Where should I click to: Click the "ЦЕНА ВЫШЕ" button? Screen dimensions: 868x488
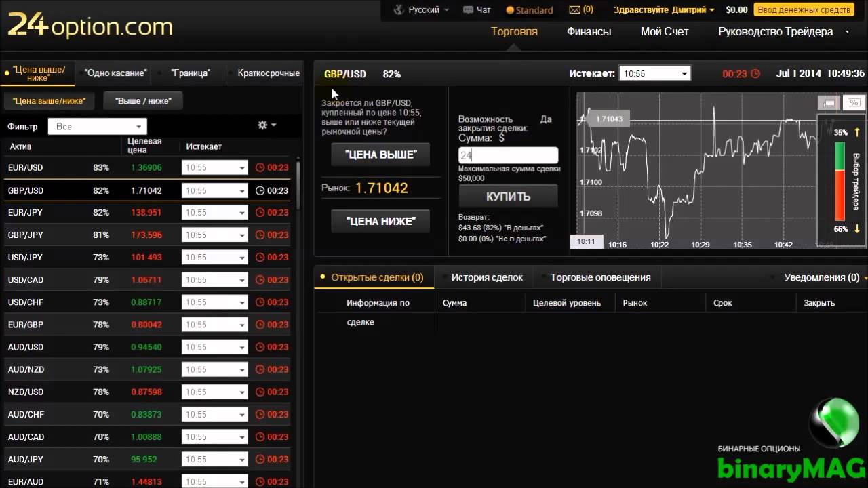click(380, 155)
